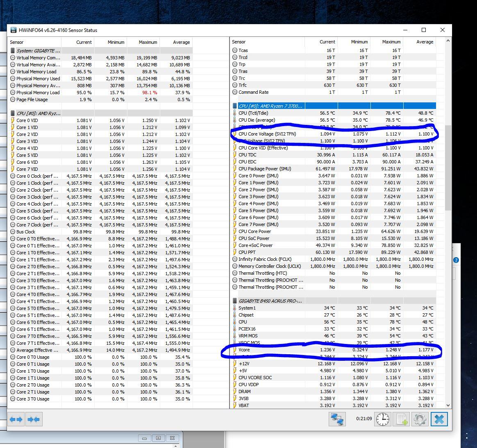This screenshot has width=477, height=448.
Task: Select the 'Vcore' voltage row
Action: (x=334, y=350)
